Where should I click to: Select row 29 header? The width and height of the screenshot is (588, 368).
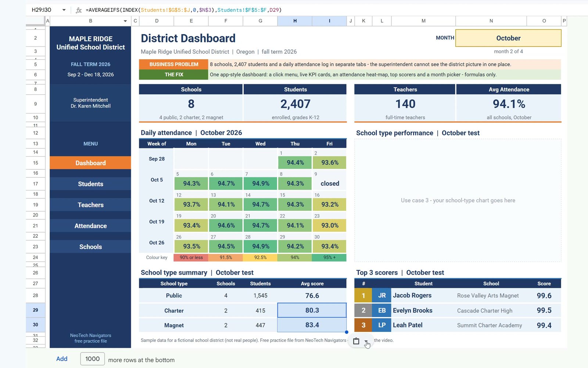tap(35, 310)
